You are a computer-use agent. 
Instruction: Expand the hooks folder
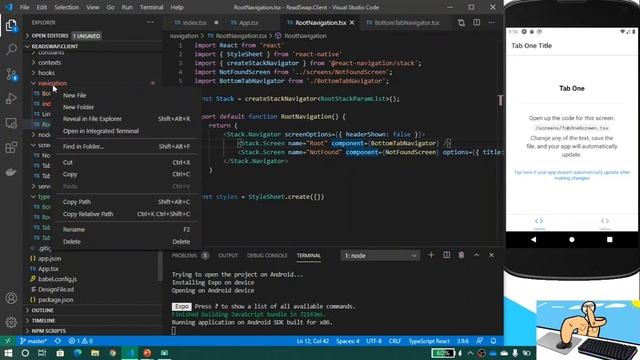46,73
